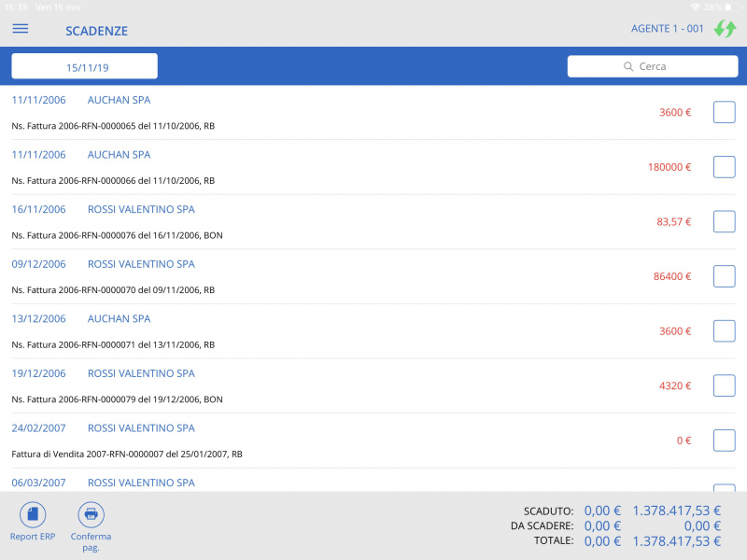This screenshot has width=747, height=560.
Task: Open the SCADENZE page title
Action: pyautogui.click(x=96, y=31)
